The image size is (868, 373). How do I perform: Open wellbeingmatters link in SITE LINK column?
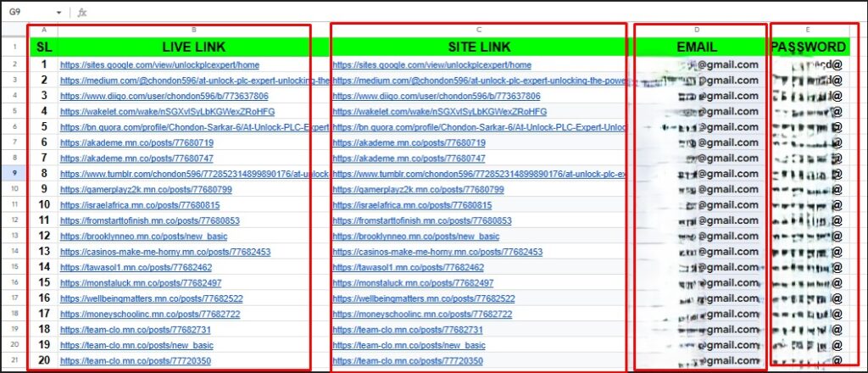pos(424,298)
